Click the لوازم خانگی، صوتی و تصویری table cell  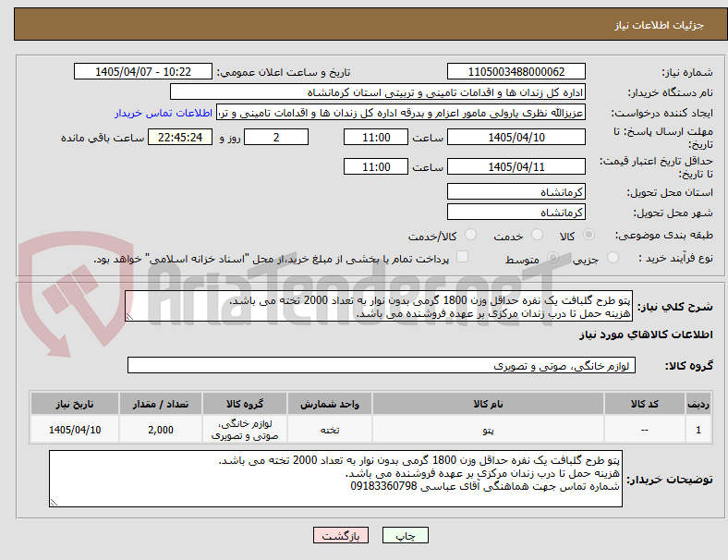point(245,430)
